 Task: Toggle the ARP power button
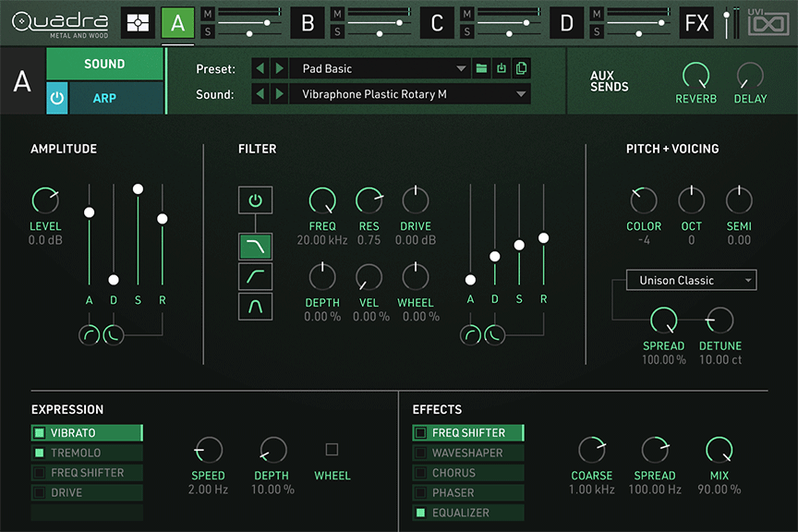click(57, 98)
